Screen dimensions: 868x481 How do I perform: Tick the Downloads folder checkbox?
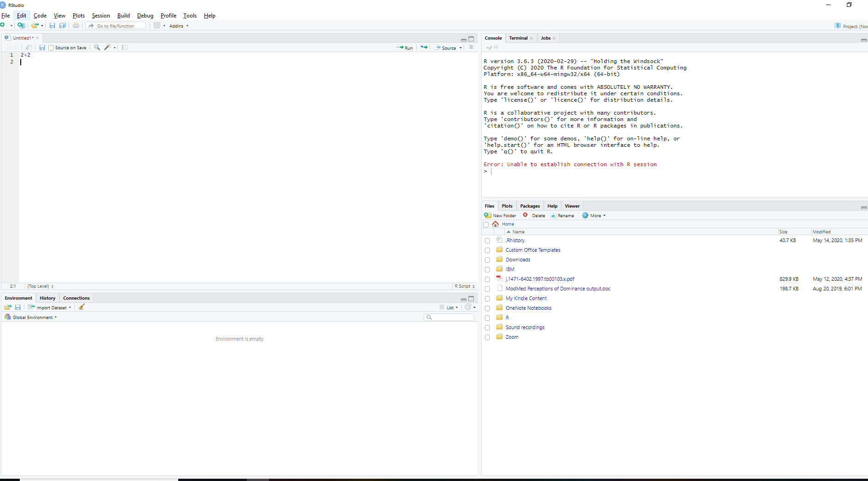[x=487, y=260]
